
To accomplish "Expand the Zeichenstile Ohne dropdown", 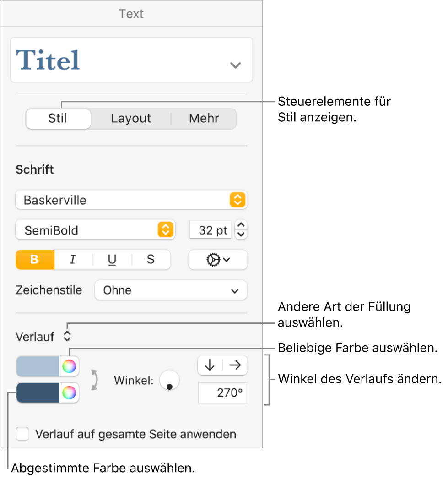I will [171, 290].
